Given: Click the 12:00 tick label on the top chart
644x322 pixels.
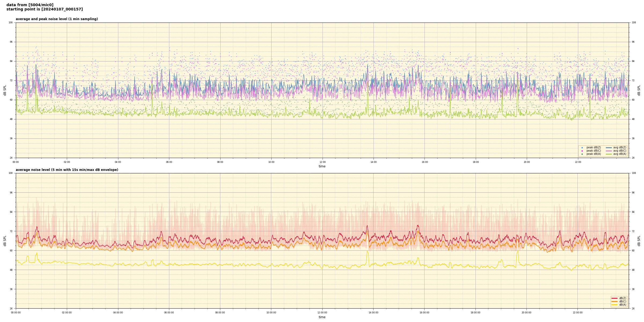Looking at the screenshot, I should click(x=322, y=162).
